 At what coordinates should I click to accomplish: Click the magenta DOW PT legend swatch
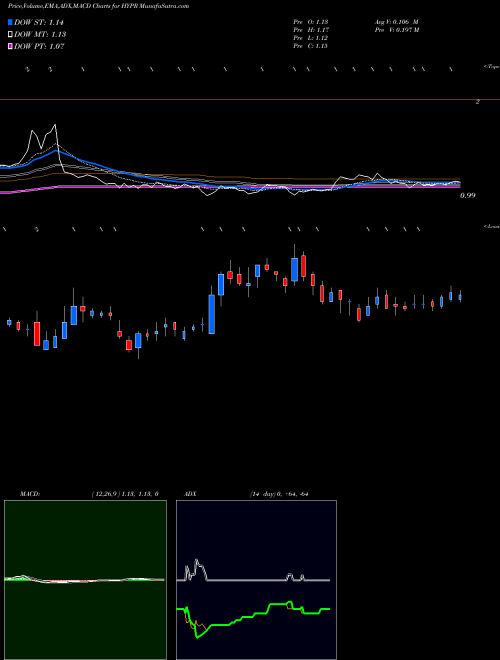[10, 46]
